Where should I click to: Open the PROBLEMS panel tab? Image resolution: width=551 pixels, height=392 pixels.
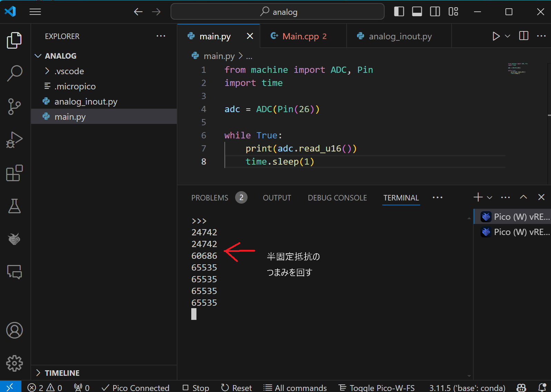coord(219,198)
